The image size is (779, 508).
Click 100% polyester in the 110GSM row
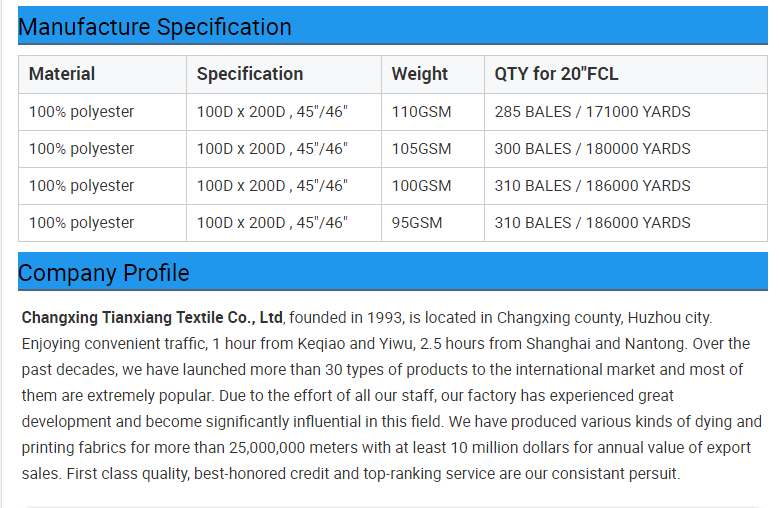tap(81, 112)
